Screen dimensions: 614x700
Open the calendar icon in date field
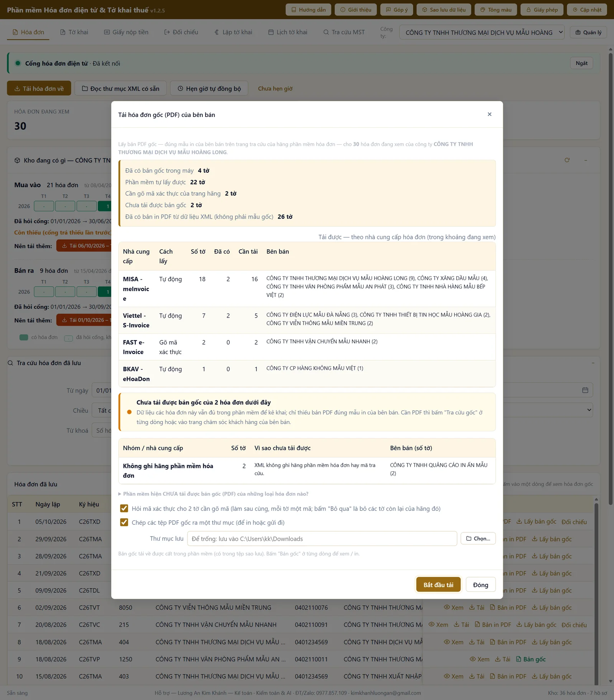pyautogui.click(x=585, y=390)
